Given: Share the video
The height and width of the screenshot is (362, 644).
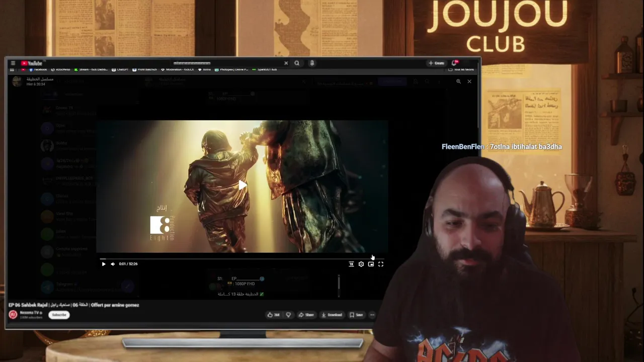Looking at the screenshot, I should coord(306,315).
